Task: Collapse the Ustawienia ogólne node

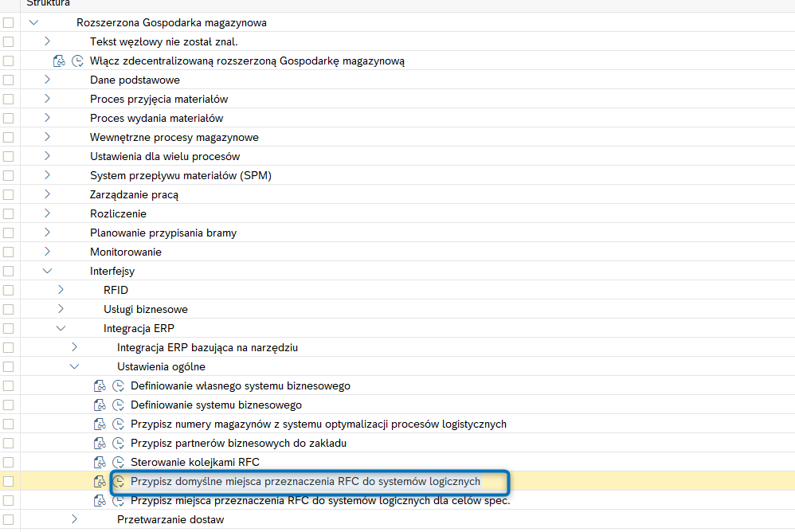Action: (75, 366)
